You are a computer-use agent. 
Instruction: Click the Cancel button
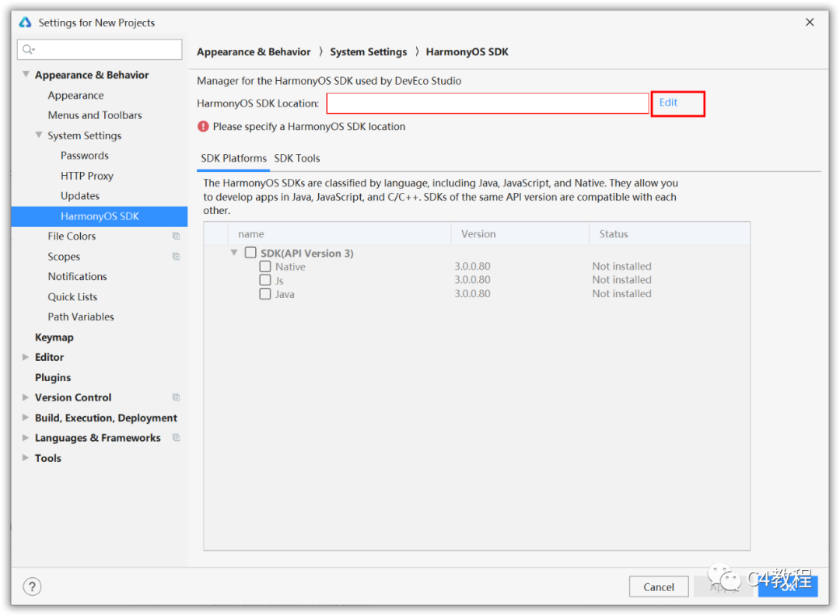pyautogui.click(x=659, y=587)
